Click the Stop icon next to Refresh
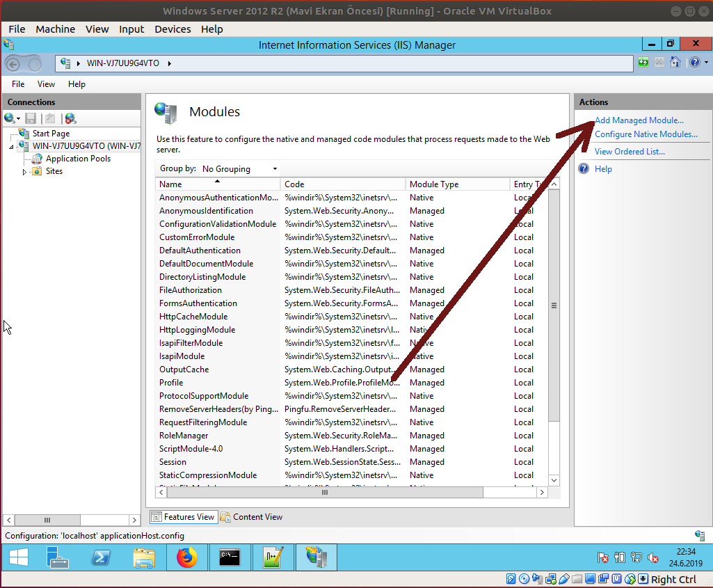This screenshot has height=588, width=713. [659, 63]
